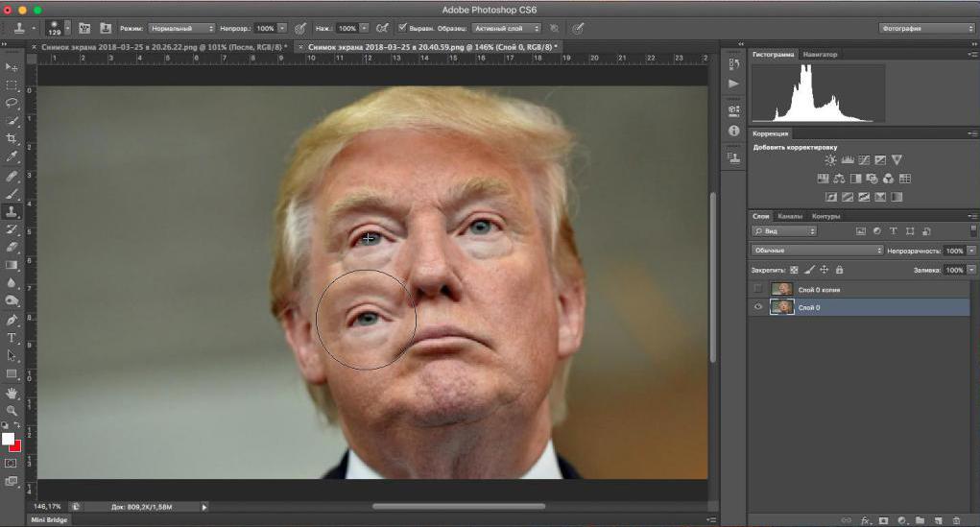The width and height of the screenshot is (980, 527).
Task: Select the Hand tool
Action: tap(12, 394)
